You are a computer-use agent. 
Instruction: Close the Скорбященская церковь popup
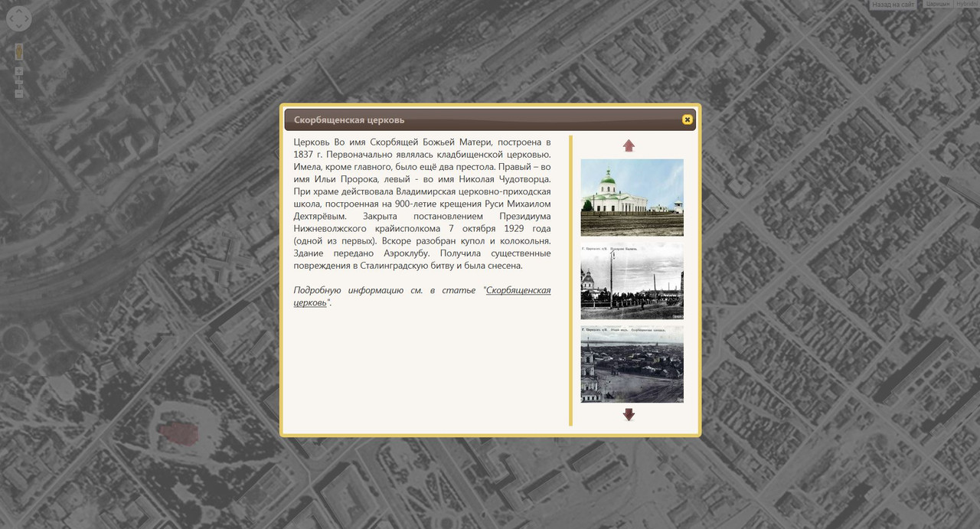tap(687, 119)
